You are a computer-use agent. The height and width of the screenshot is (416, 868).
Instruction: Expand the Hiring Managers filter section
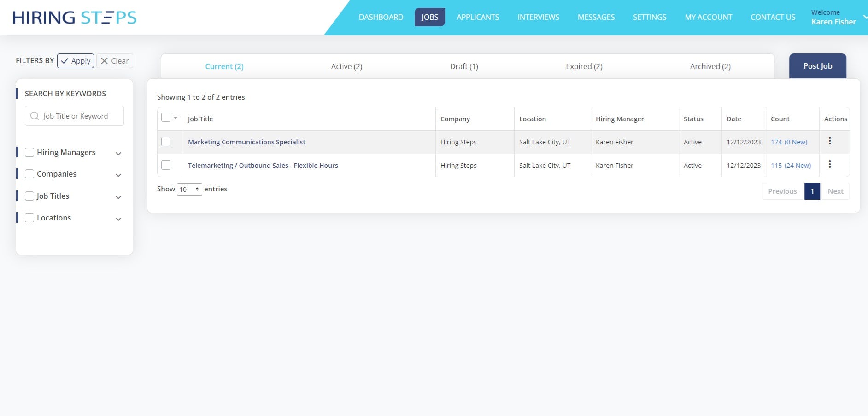click(x=119, y=153)
